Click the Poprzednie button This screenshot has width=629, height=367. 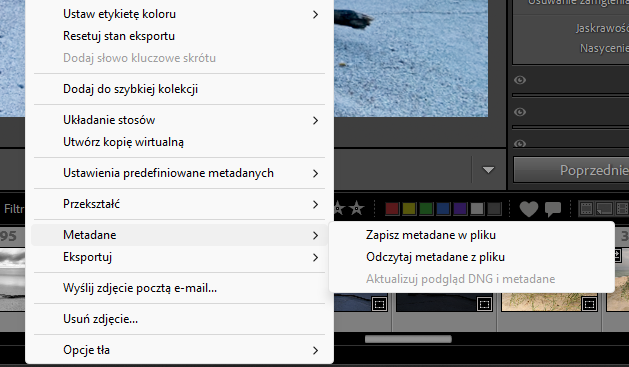coord(571,170)
